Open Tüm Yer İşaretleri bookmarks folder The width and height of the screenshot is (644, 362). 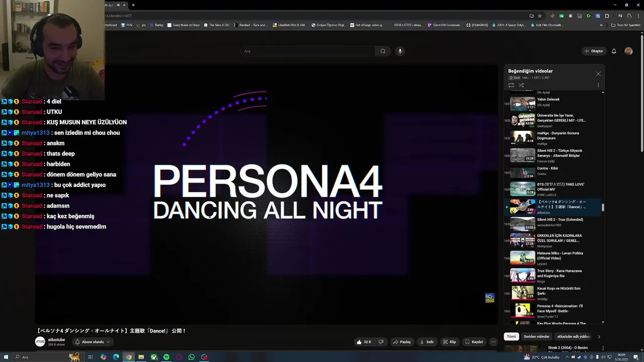[625, 25]
